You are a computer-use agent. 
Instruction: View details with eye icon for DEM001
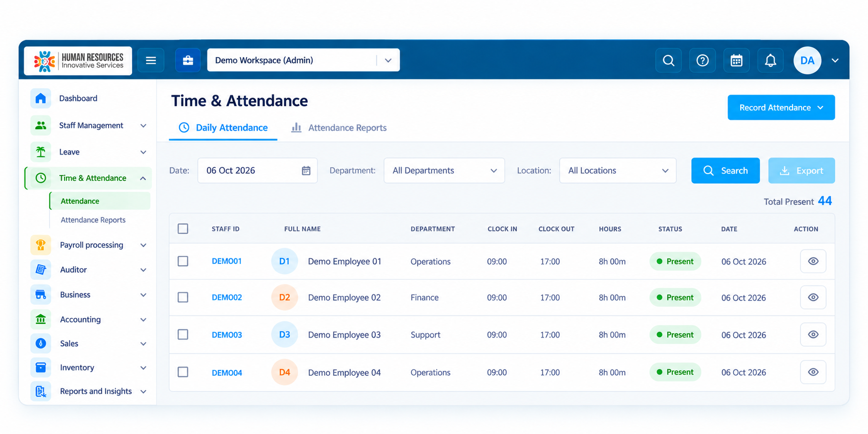point(813,261)
